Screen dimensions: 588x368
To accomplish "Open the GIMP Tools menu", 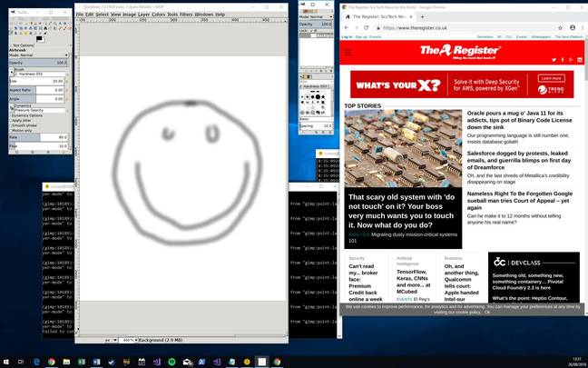I will (172, 15).
